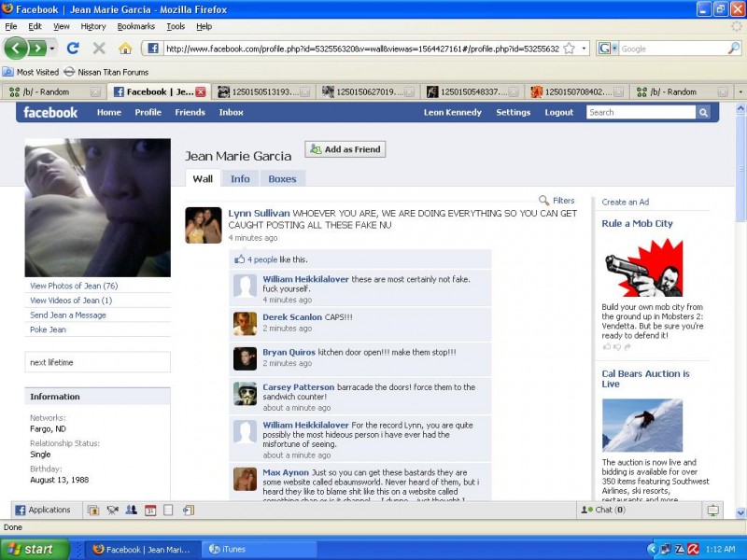Open View Videos of Jean (1)
Image resolution: width=747 pixels, height=560 pixels.
[x=71, y=300]
